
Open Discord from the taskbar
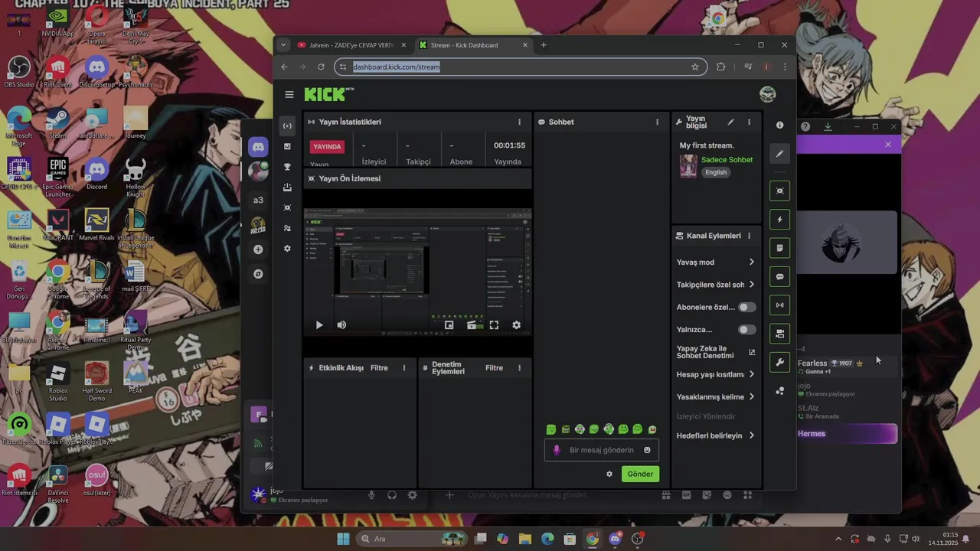click(615, 539)
